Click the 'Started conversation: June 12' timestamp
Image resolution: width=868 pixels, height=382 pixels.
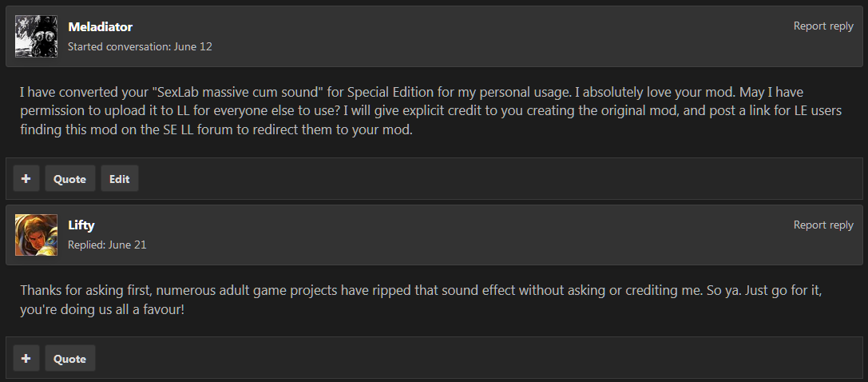[x=140, y=46]
